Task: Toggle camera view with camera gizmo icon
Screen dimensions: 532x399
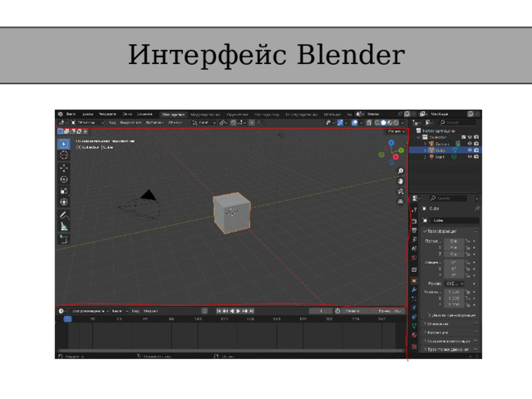Action: click(x=401, y=191)
